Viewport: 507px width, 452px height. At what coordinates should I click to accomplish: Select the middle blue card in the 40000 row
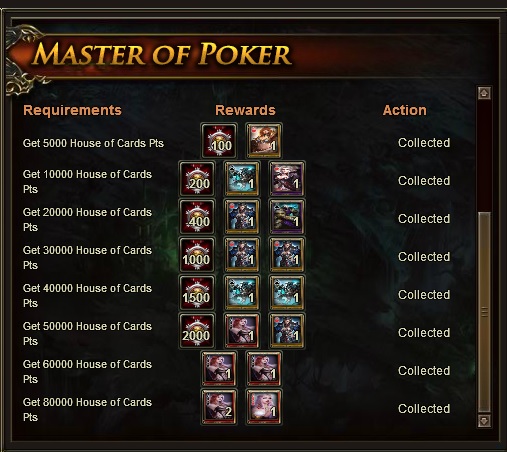click(x=242, y=292)
